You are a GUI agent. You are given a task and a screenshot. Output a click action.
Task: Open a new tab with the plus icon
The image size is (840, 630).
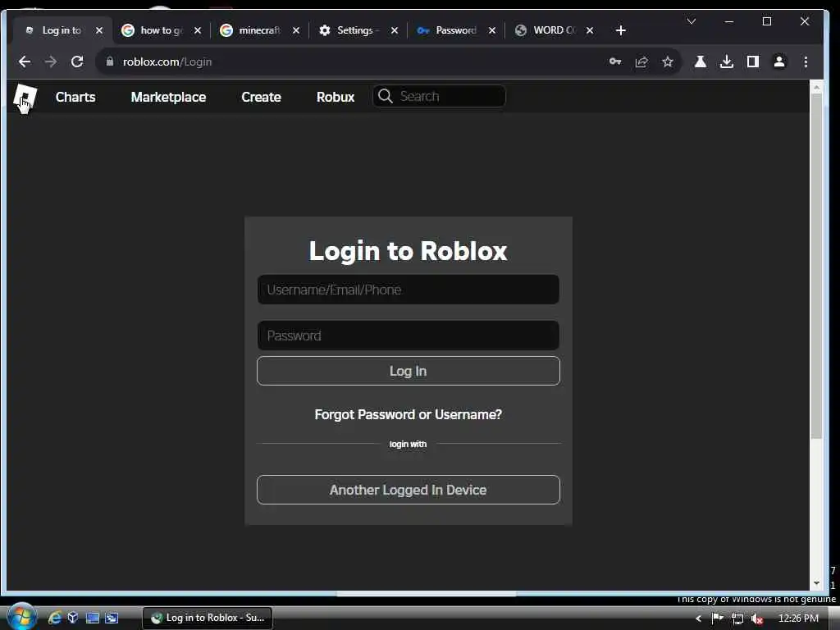click(x=621, y=30)
